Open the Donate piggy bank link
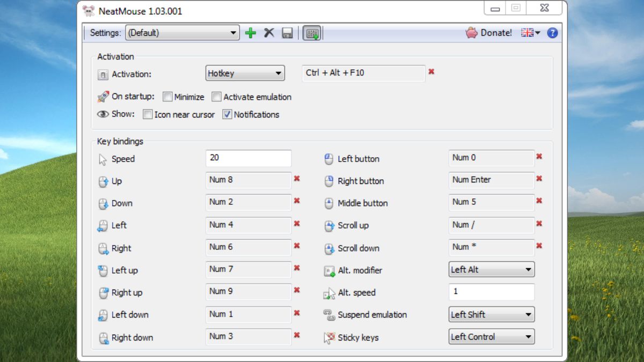The height and width of the screenshot is (362, 644). pos(489,33)
